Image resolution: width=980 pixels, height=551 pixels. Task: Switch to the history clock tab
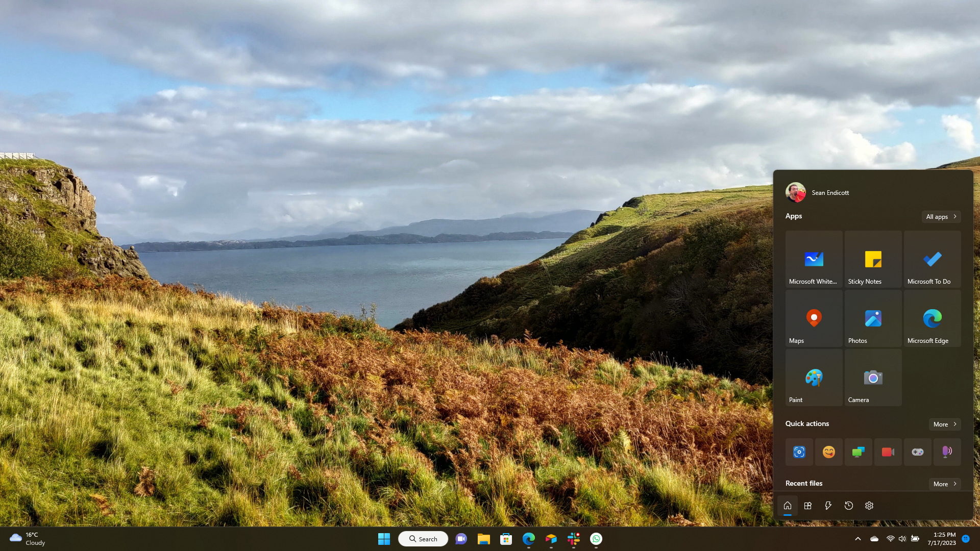point(848,506)
